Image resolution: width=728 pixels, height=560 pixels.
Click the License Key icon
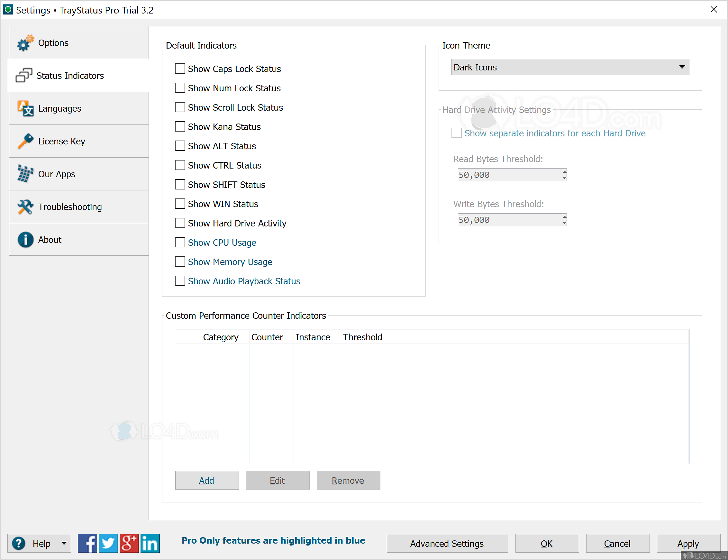click(25, 141)
